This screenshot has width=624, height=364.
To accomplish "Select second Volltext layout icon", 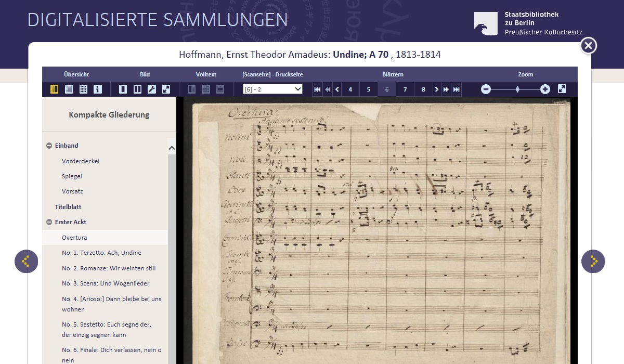I will click(x=206, y=89).
